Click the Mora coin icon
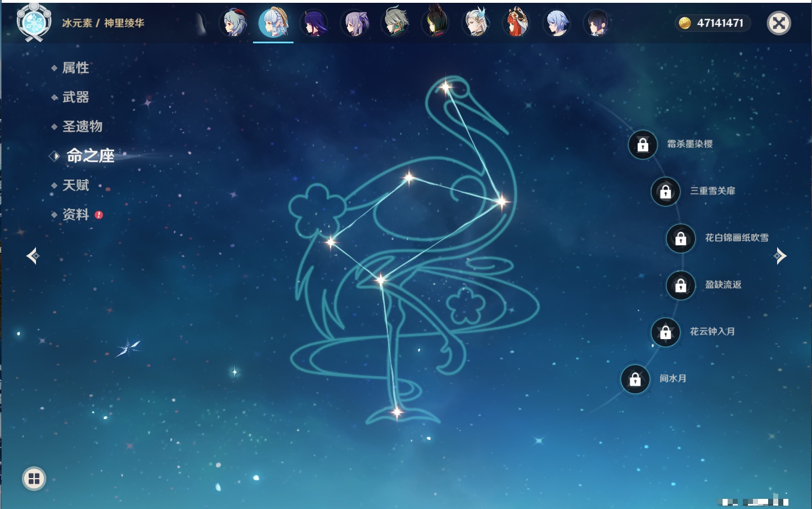The height and width of the screenshot is (509, 812). [684, 23]
